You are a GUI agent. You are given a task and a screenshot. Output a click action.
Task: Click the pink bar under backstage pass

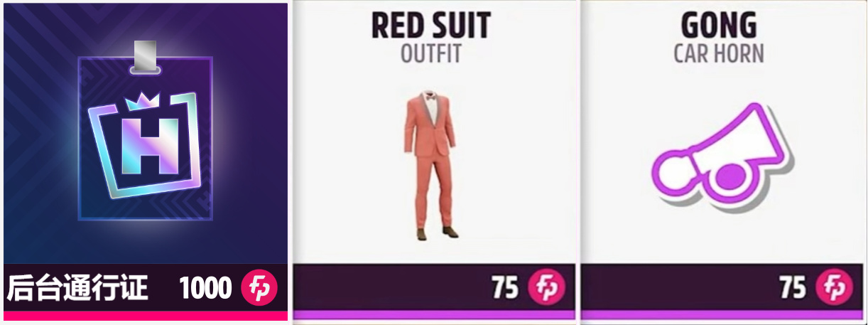(146, 315)
